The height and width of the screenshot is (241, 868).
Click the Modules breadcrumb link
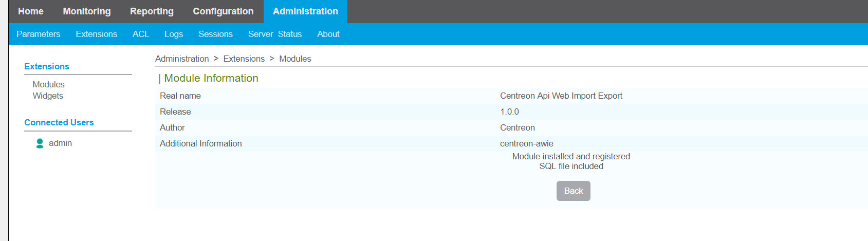tap(295, 59)
